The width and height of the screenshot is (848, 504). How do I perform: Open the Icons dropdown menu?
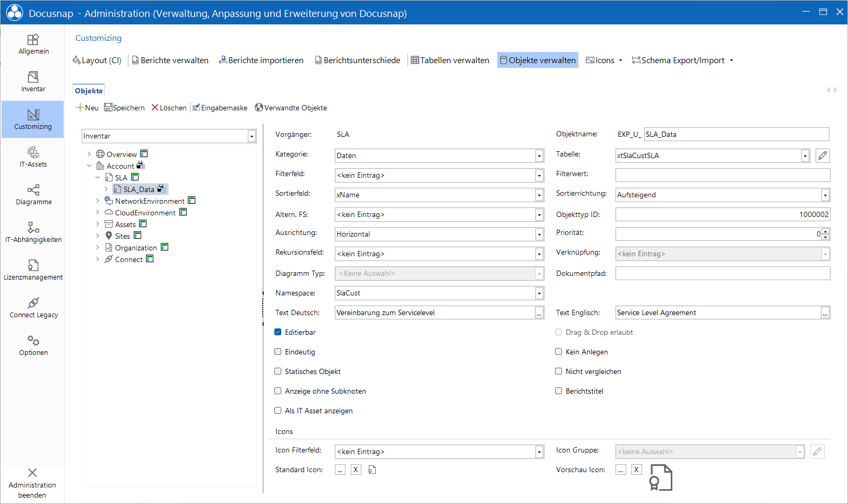[x=604, y=60]
